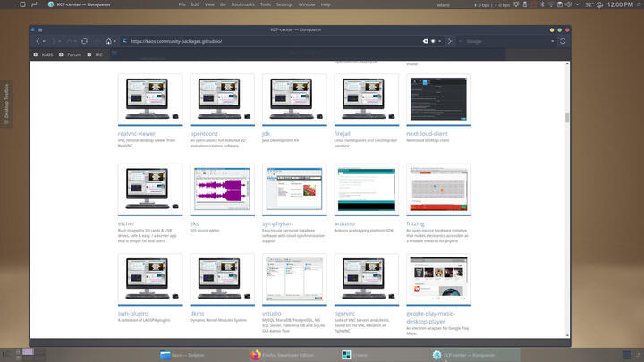This screenshot has height=362, width=644.
Task: Open the realvnc-viewer package link
Action: (136, 134)
